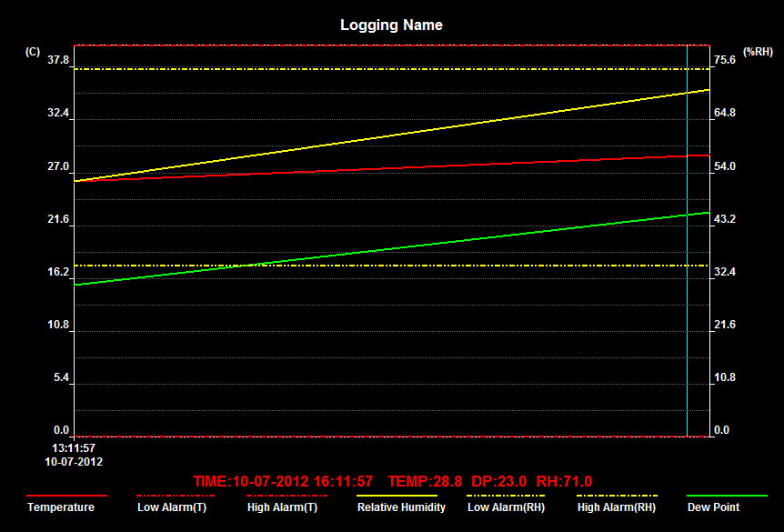Click the '13:11:57' start time label

tap(74, 448)
